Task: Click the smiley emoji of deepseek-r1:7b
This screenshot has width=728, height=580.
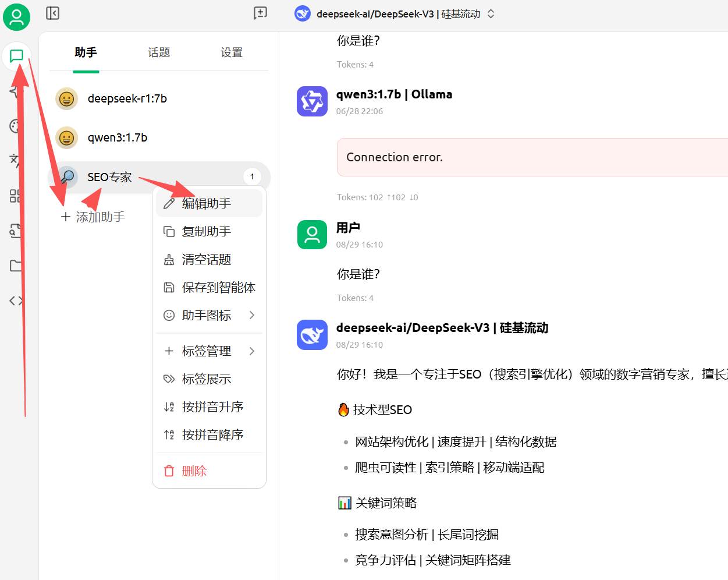Action: point(66,98)
